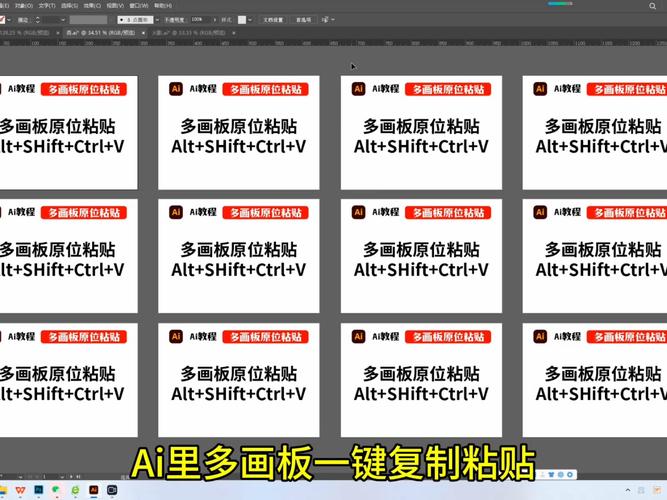
Task: Open the 窗口(W) menu
Action: click(x=139, y=6)
